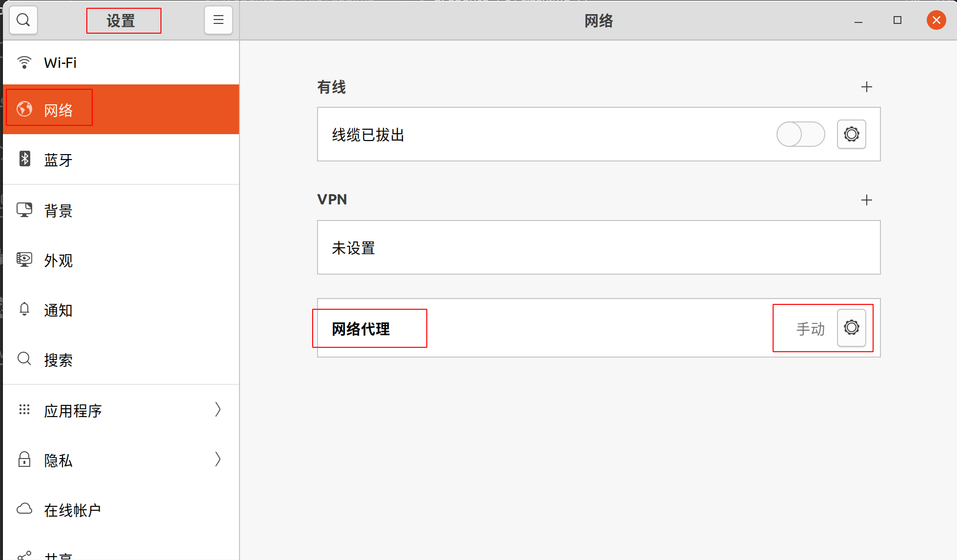Expand the Privacy section chevron
This screenshot has height=560, width=957.
[218, 460]
